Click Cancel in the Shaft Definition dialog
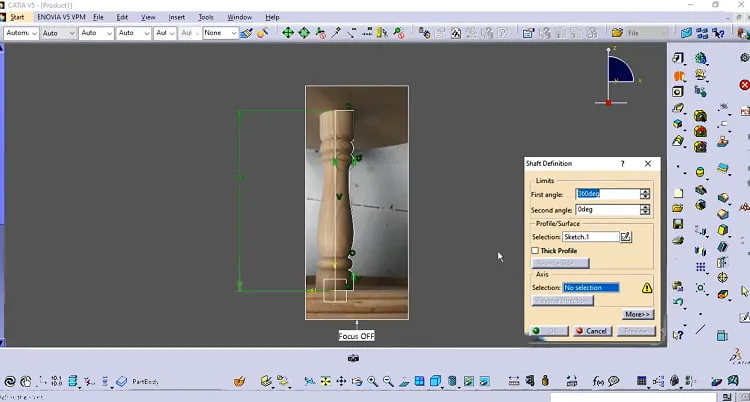This screenshot has height=402, width=750. (x=592, y=331)
